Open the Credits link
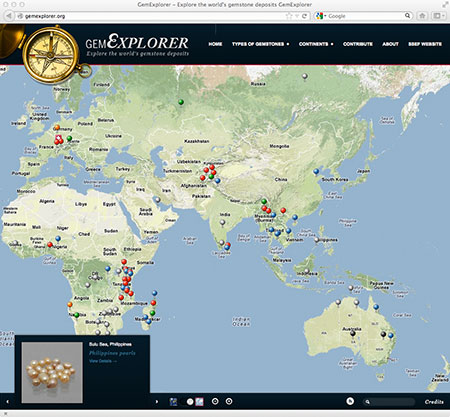 (x=434, y=402)
